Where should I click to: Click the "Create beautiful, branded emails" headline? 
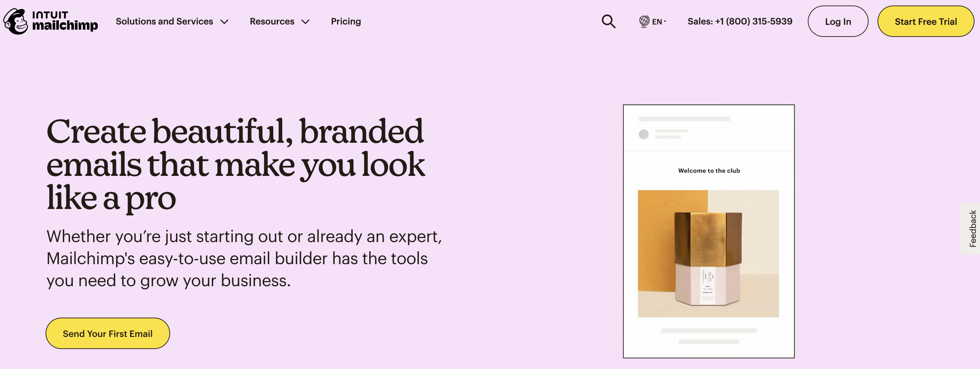[x=235, y=164]
